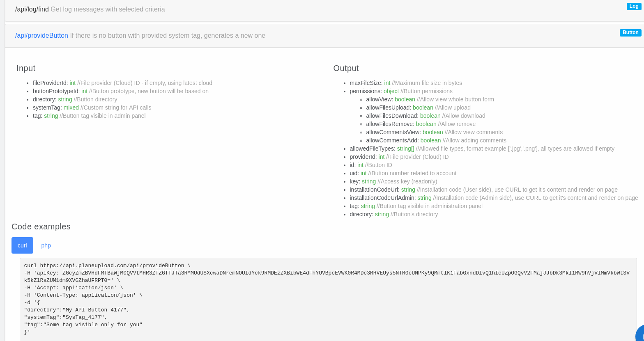
Task: Click the Accept application/json header line
Action: [x=74, y=288]
